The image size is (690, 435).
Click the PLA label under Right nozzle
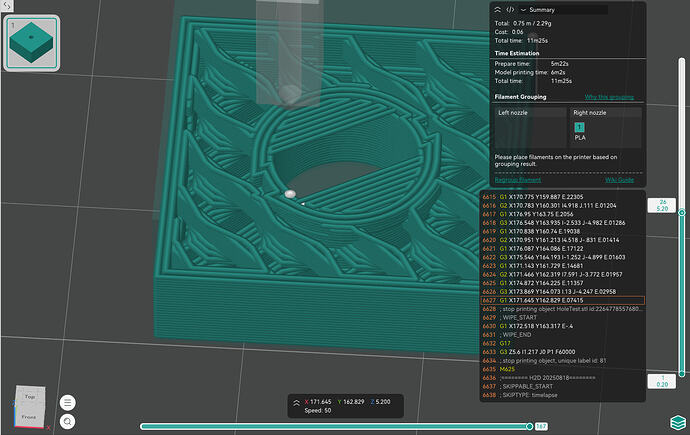coord(580,138)
